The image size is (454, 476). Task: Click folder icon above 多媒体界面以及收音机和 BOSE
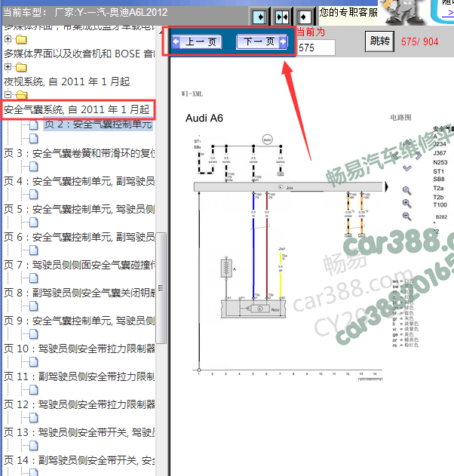[x=21, y=39]
